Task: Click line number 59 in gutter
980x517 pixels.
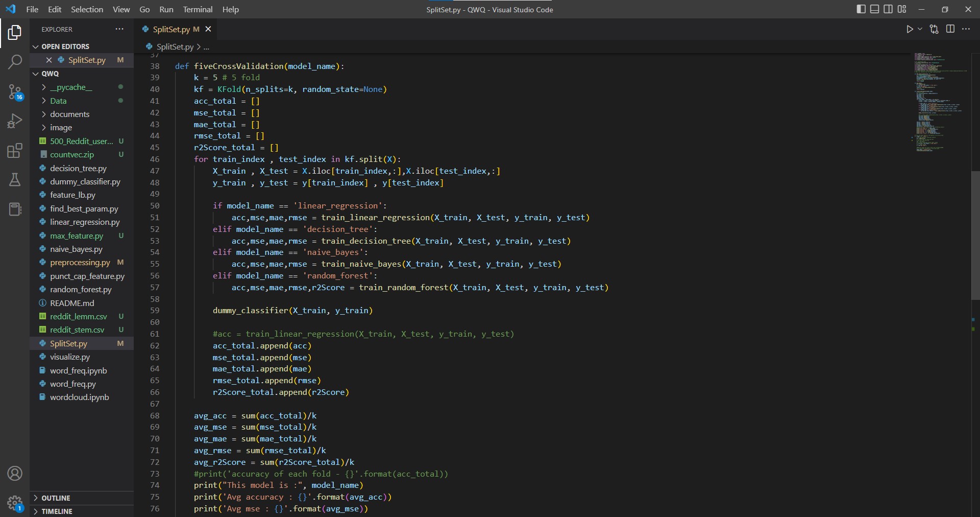Action: pyautogui.click(x=155, y=311)
